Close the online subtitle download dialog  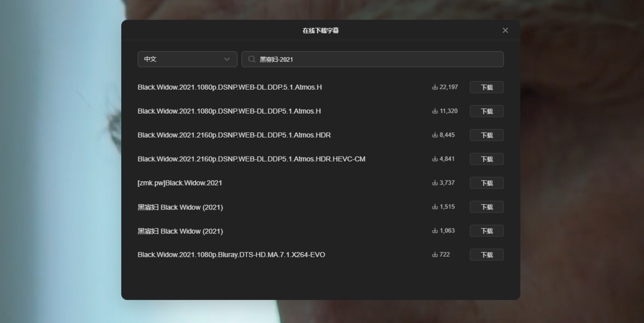[505, 30]
